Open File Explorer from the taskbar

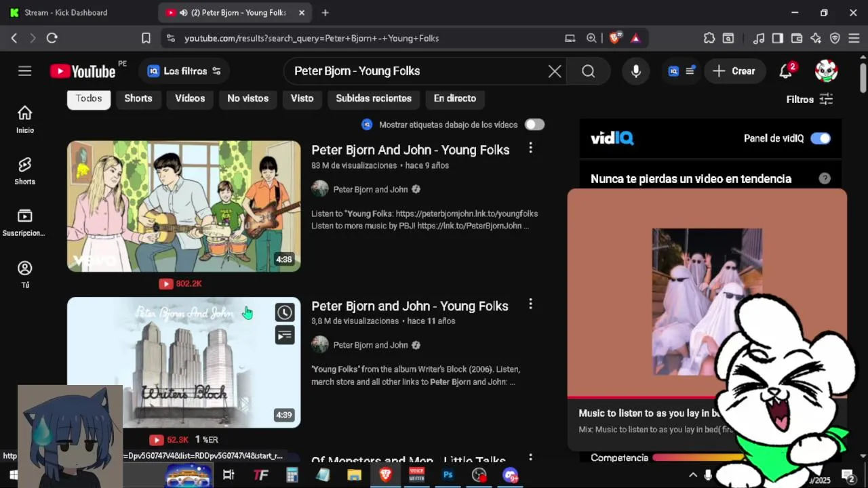click(354, 475)
